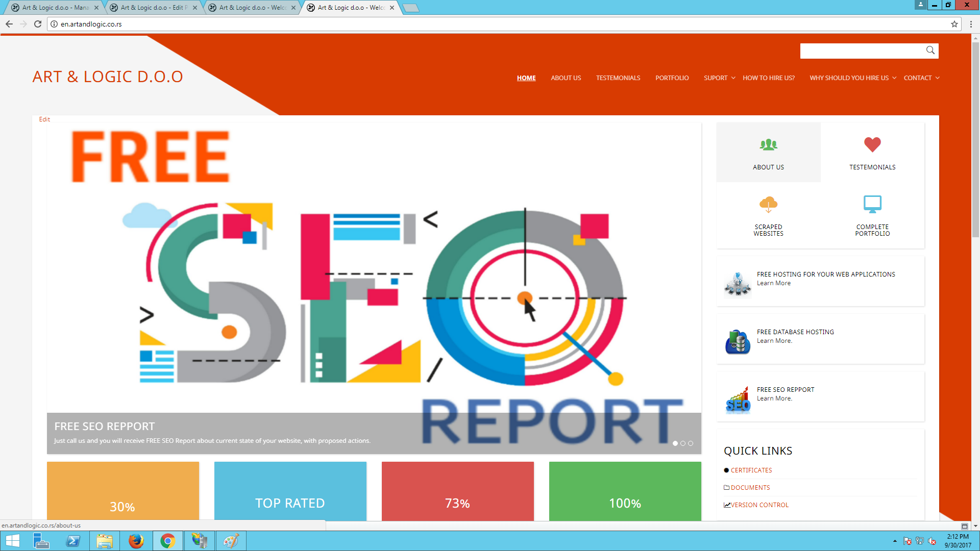
Task: Click the Edit link above the slider
Action: 44,119
